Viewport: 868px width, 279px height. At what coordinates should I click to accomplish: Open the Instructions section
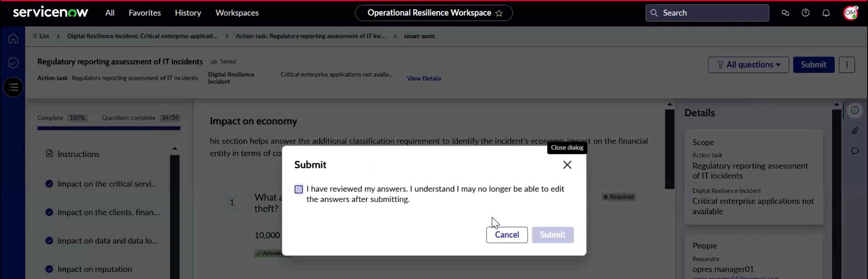[79, 154]
